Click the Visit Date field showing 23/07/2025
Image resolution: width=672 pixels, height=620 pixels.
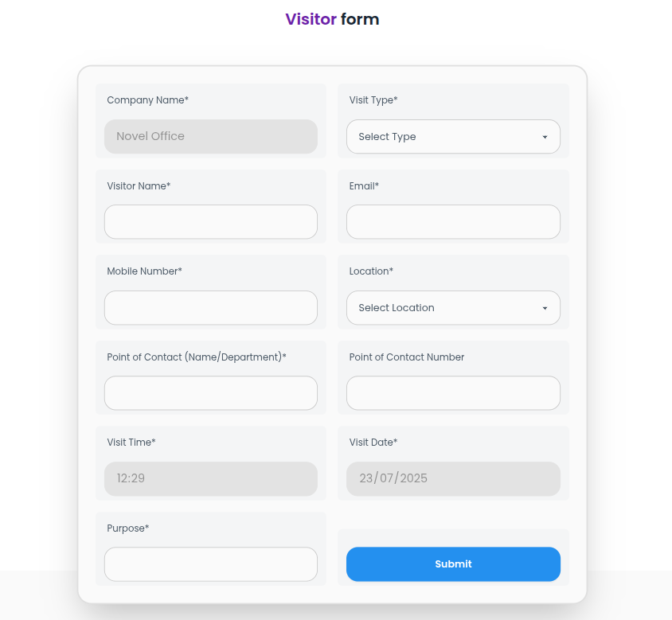click(452, 478)
